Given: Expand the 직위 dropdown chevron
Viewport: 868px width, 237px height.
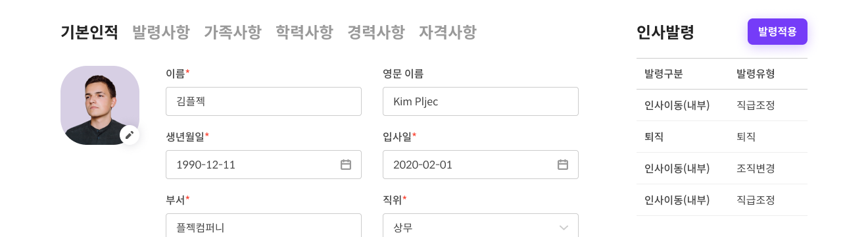Looking at the screenshot, I should [564, 228].
